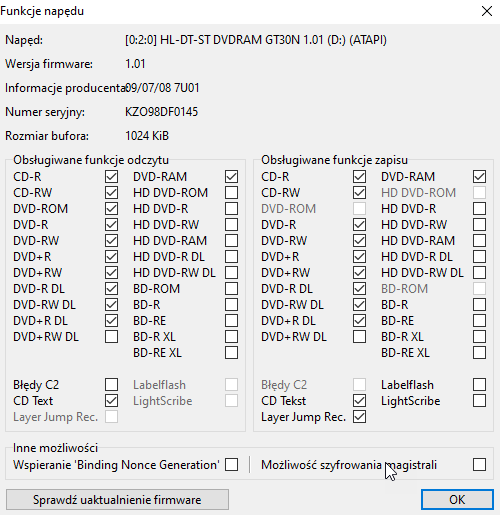Click the OK button
Viewport: 500px width, 515px height.
(457, 499)
